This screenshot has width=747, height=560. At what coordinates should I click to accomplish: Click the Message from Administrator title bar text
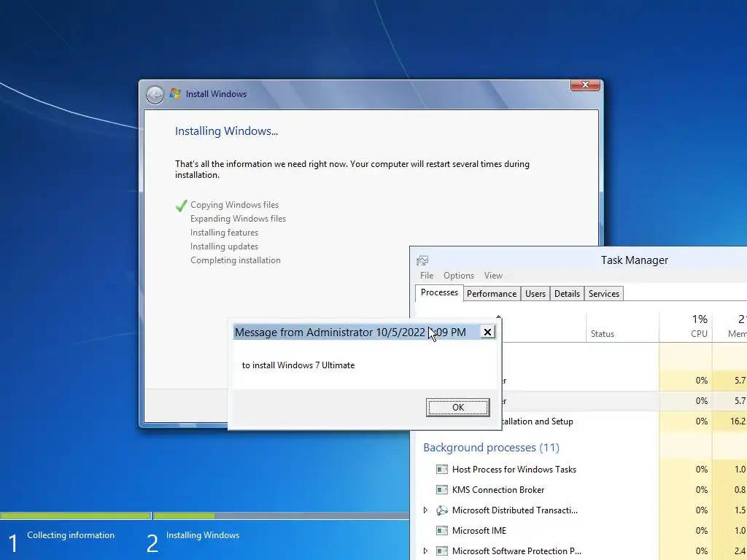pos(350,332)
